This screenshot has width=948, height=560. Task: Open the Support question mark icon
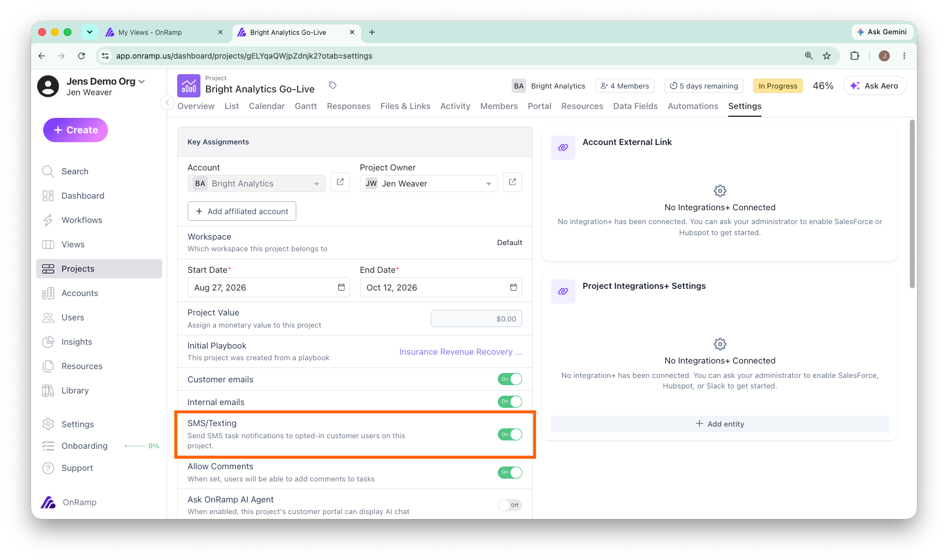tap(48, 468)
